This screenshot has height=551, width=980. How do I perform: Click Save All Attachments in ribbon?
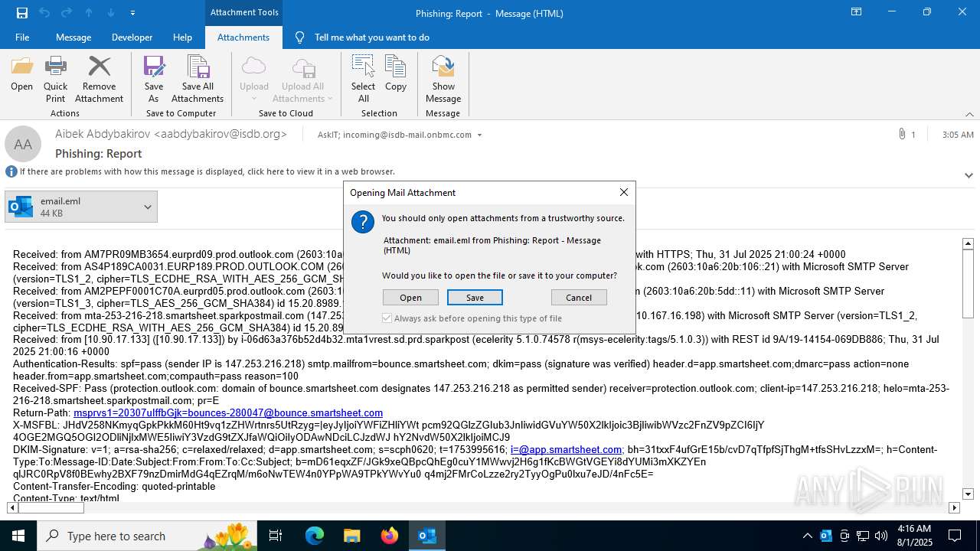[198, 79]
